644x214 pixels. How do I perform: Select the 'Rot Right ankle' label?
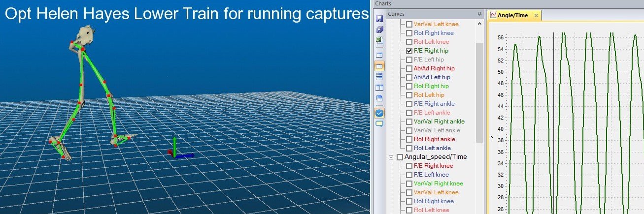pyautogui.click(x=434, y=139)
